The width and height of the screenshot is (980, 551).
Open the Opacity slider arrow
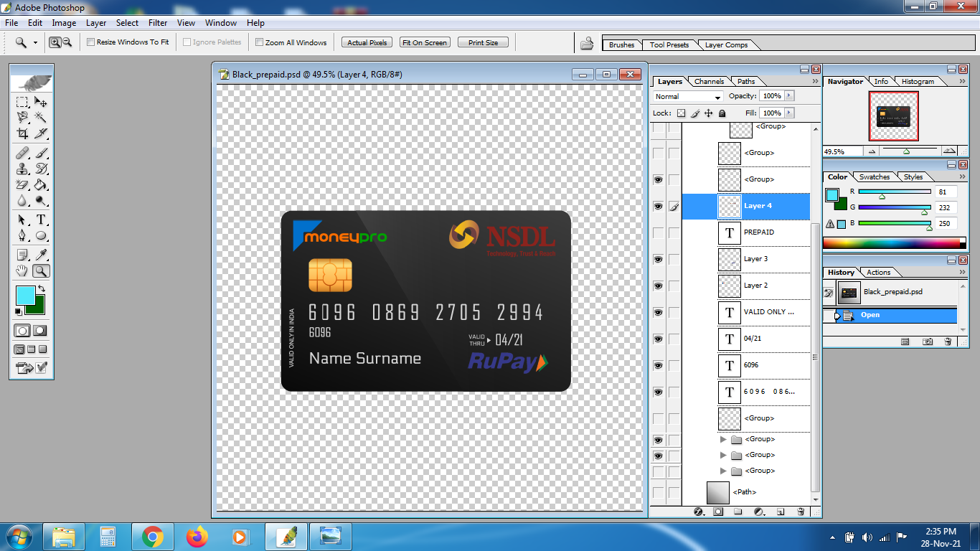[790, 95]
